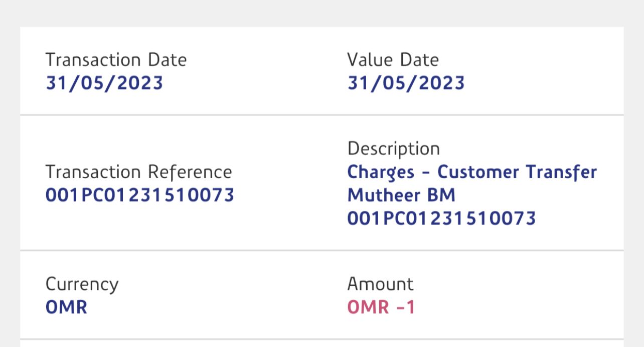Viewport: 644px width, 347px height.
Task: Click the gray margin above the card
Action: [322, 13]
